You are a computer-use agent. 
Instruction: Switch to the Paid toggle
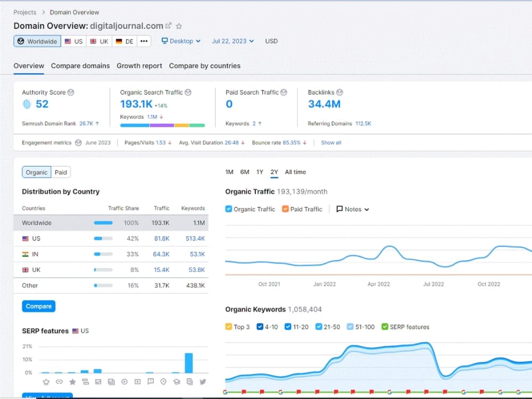(x=61, y=172)
